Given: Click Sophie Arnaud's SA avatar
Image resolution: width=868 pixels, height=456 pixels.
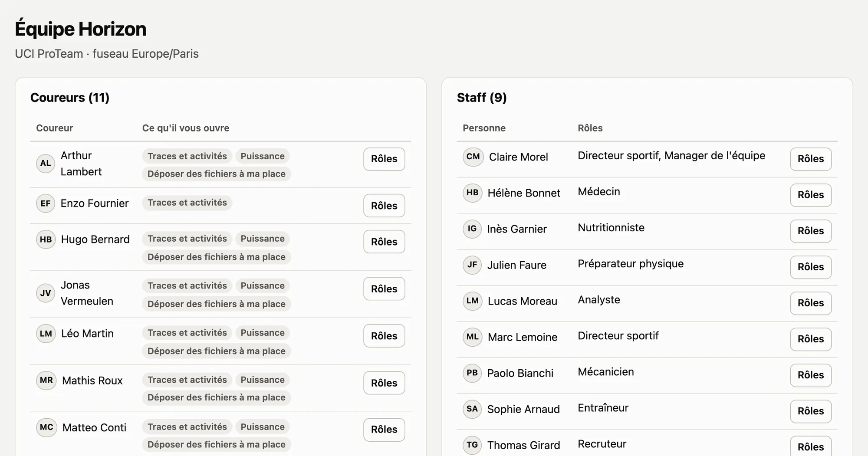Looking at the screenshot, I should pyautogui.click(x=472, y=409).
